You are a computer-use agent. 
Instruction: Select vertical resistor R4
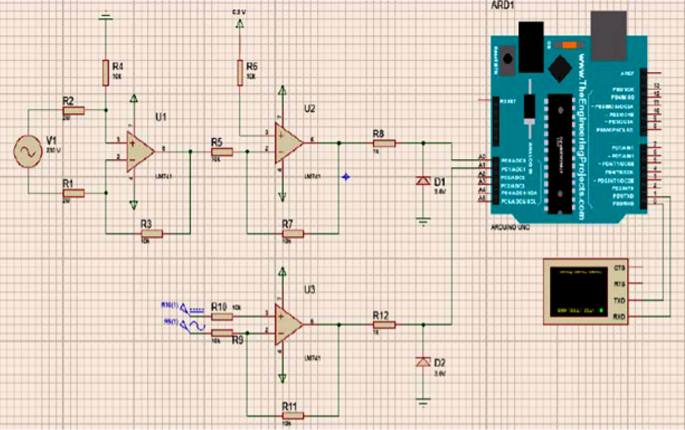[105, 73]
